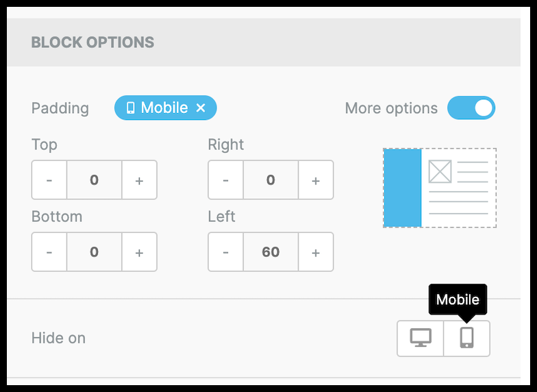Increase Bottom padding with the plus button
The height and width of the screenshot is (392, 537).
click(139, 252)
